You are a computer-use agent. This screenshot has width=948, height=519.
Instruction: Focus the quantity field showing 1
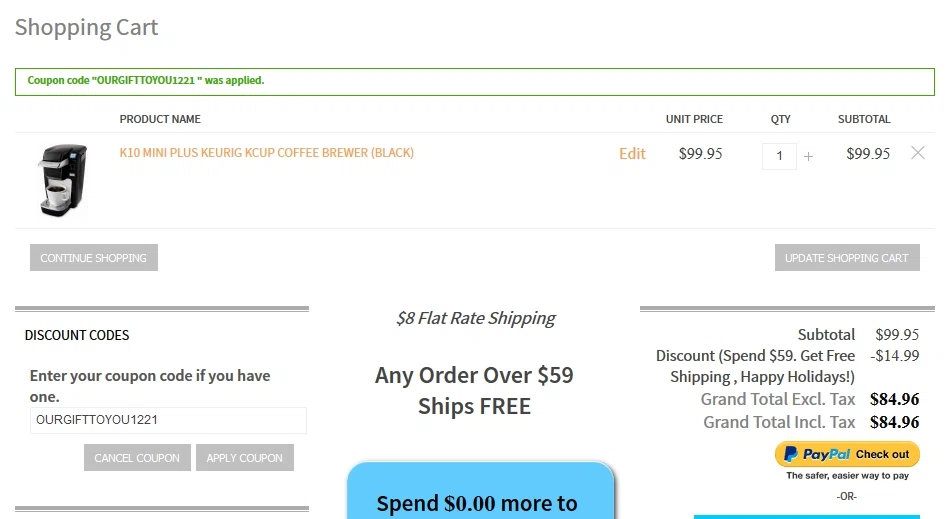point(779,156)
